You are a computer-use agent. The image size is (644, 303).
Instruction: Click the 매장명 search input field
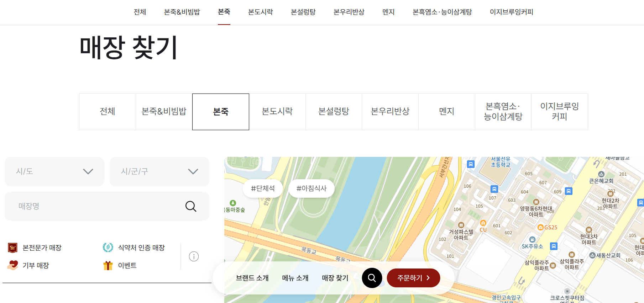click(107, 206)
